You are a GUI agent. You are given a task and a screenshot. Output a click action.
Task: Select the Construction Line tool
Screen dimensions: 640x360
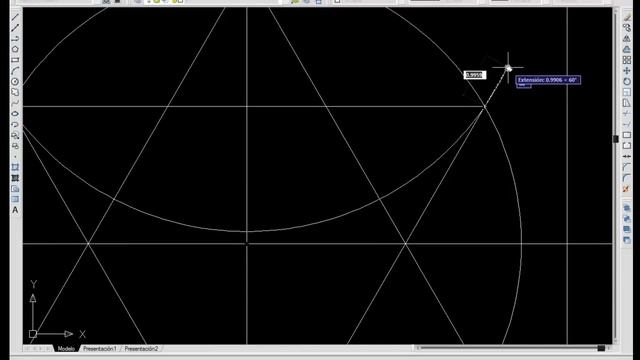[15, 28]
